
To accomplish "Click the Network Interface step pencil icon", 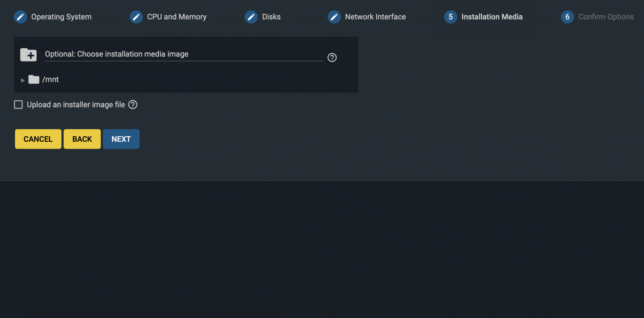I will pyautogui.click(x=334, y=17).
